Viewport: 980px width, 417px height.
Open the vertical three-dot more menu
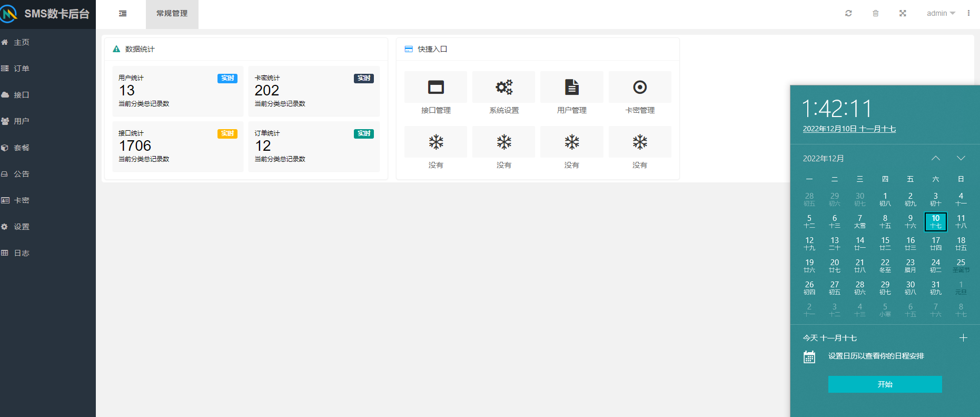pos(968,13)
